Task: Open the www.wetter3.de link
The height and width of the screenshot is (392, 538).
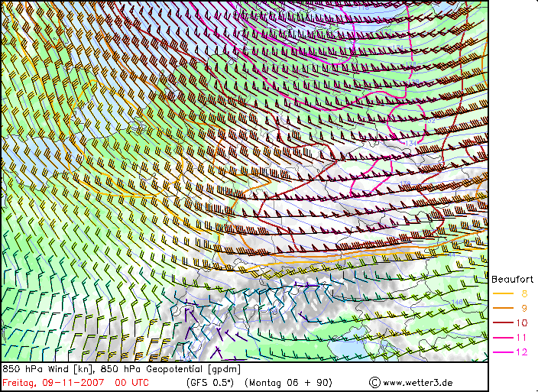Action: (x=417, y=382)
